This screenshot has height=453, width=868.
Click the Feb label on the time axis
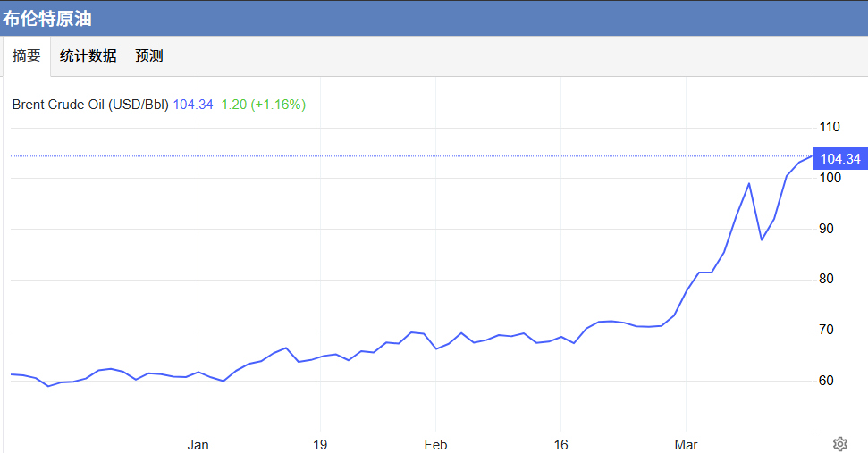tap(435, 445)
